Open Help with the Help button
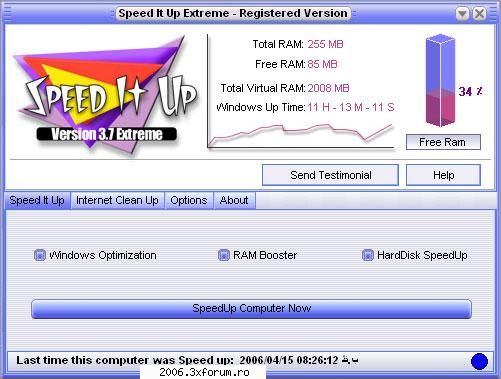 tap(443, 175)
